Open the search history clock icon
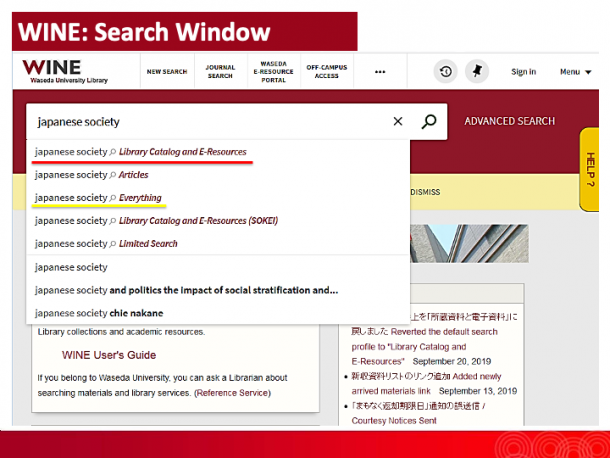The width and height of the screenshot is (610, 458). tap(445, 72)
